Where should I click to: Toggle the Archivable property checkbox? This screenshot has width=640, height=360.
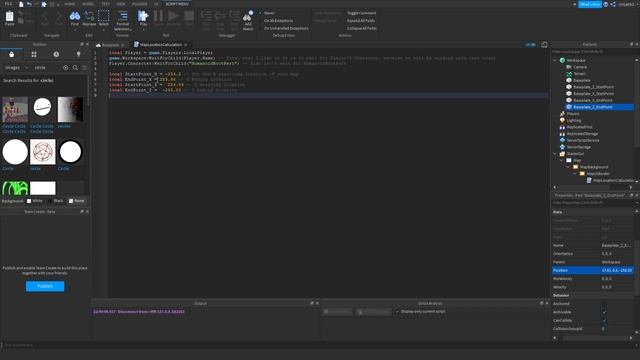coord(604,312)
